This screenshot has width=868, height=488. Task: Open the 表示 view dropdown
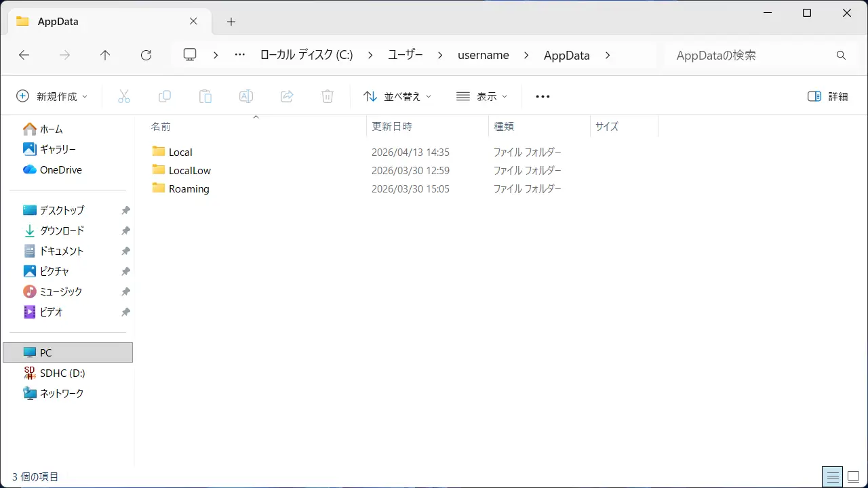[482, 96]
